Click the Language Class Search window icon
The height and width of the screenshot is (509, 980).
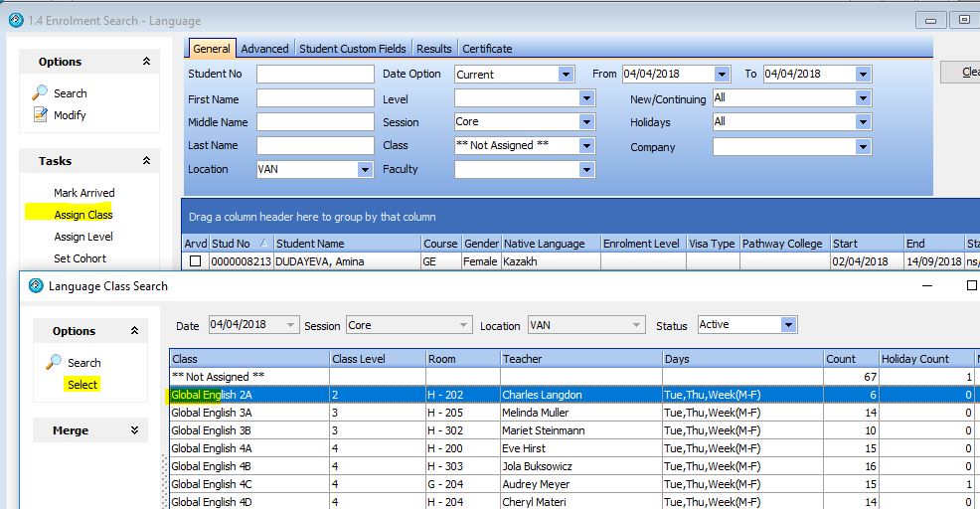36,286
